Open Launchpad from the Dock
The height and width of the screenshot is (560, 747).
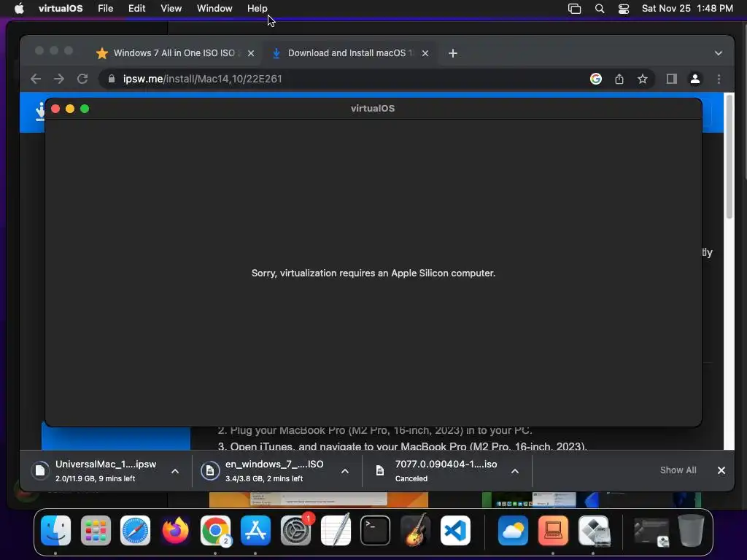96,531
